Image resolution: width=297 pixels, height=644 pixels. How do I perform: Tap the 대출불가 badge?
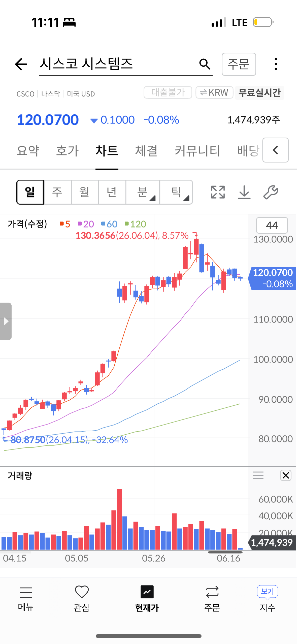168,92
